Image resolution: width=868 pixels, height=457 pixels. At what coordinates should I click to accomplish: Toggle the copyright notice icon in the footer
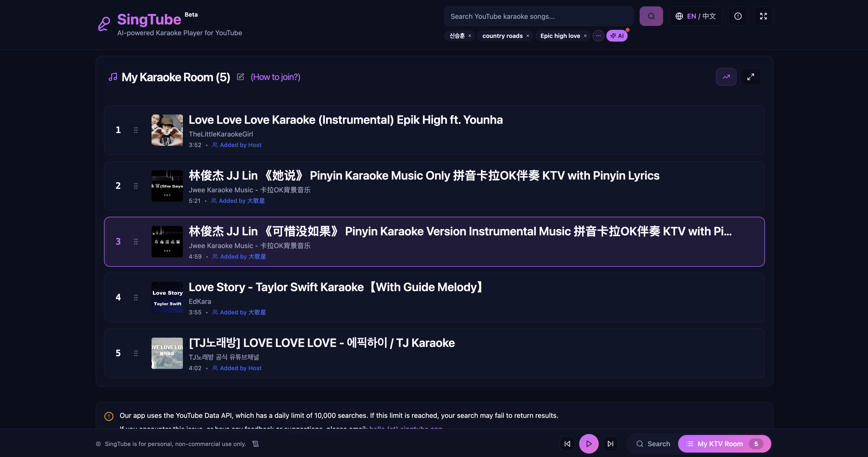[255, 444]
